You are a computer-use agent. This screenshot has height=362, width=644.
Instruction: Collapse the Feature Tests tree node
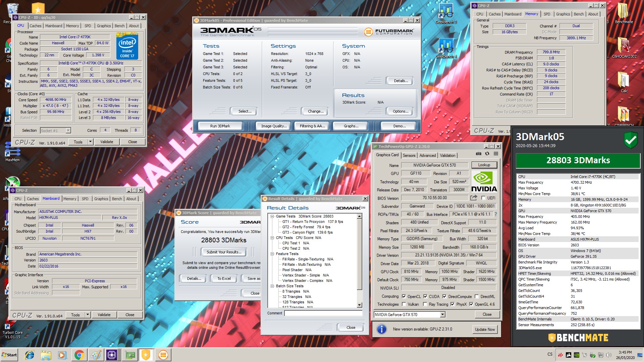(272, 254)
